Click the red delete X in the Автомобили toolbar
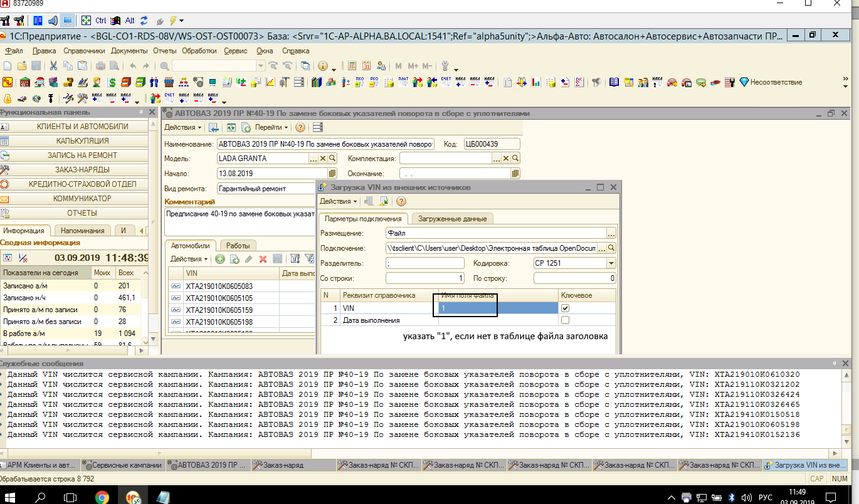Screen dimensions: 859x504 pyautogui.click(x=263, y=259)
